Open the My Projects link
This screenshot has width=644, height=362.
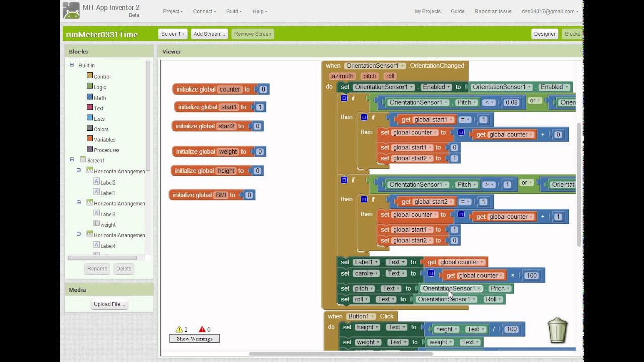428,11
